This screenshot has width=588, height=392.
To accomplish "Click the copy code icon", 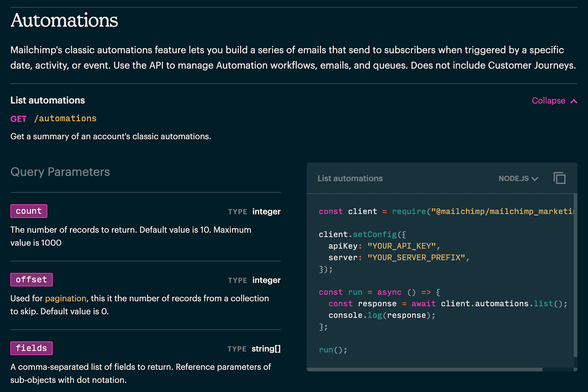I will [559, 178].
